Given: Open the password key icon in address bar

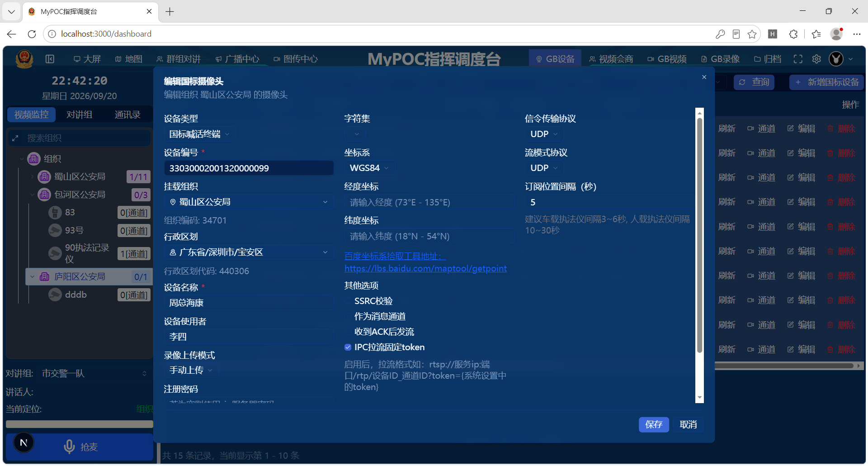Looking at the screenshot, I should coord(720,34).
